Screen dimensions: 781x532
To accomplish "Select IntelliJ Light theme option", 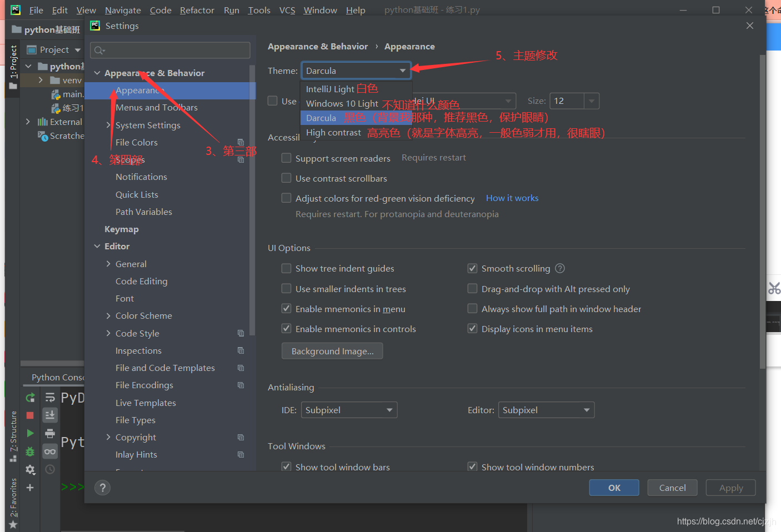I will click(x=356, y=89).
